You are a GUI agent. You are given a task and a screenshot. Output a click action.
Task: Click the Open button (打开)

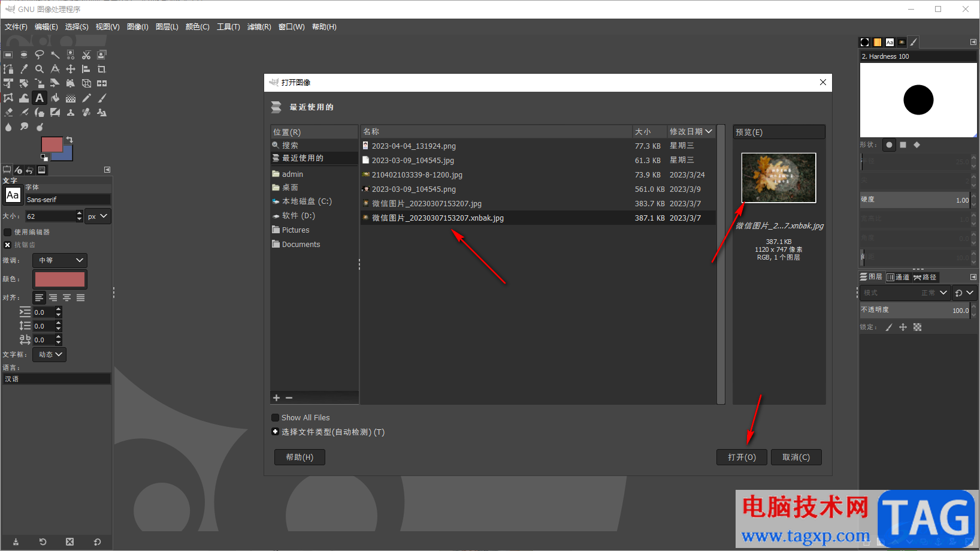click(742, 457)
